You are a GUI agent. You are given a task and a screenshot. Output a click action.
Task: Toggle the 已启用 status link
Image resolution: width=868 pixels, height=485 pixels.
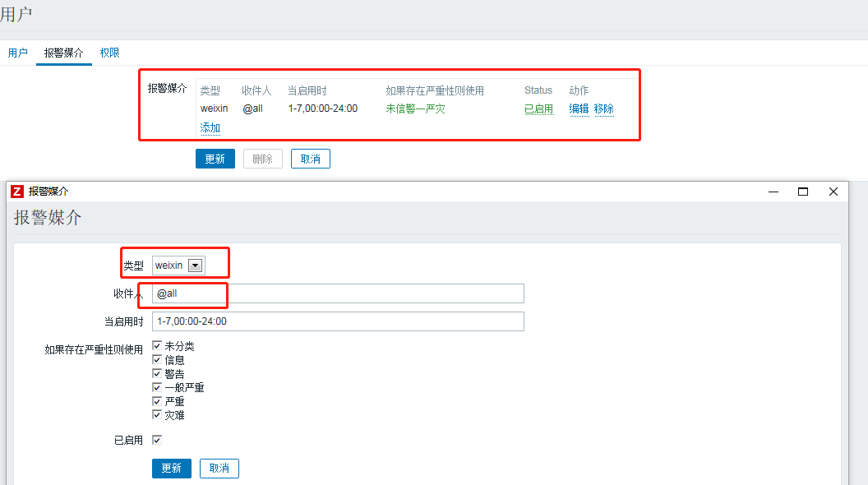click(538, 109)
